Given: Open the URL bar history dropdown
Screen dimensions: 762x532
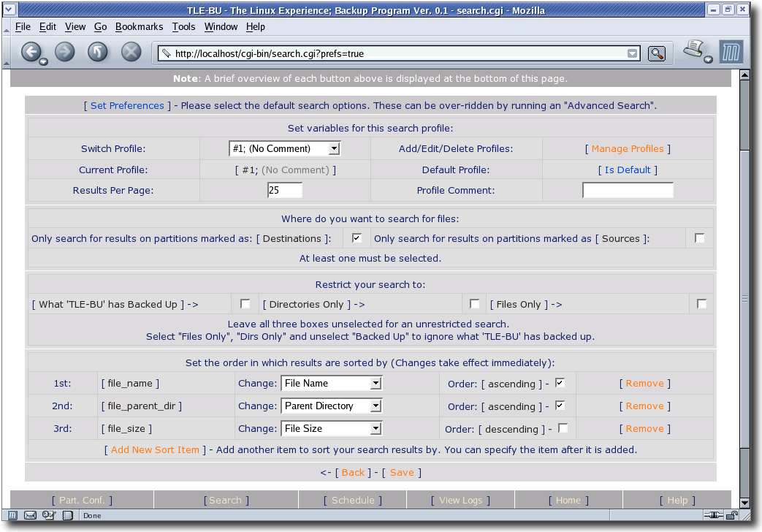Looking at the screenshot, I should point(632,53).
